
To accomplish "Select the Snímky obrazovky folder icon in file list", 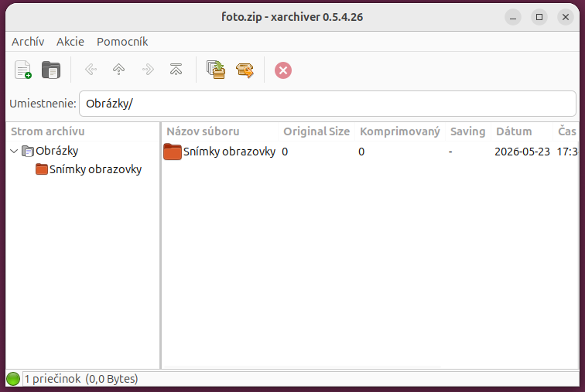I will point(173,152).
